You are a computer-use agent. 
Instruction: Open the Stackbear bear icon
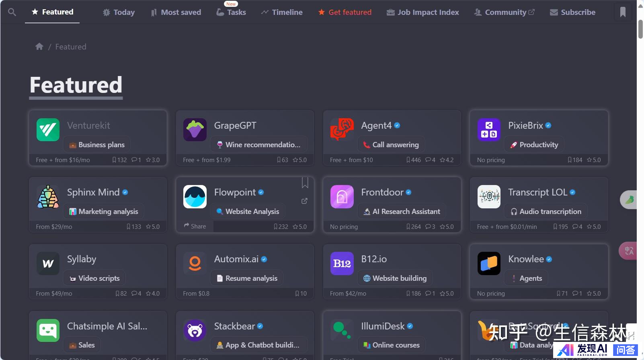(195, 330)
